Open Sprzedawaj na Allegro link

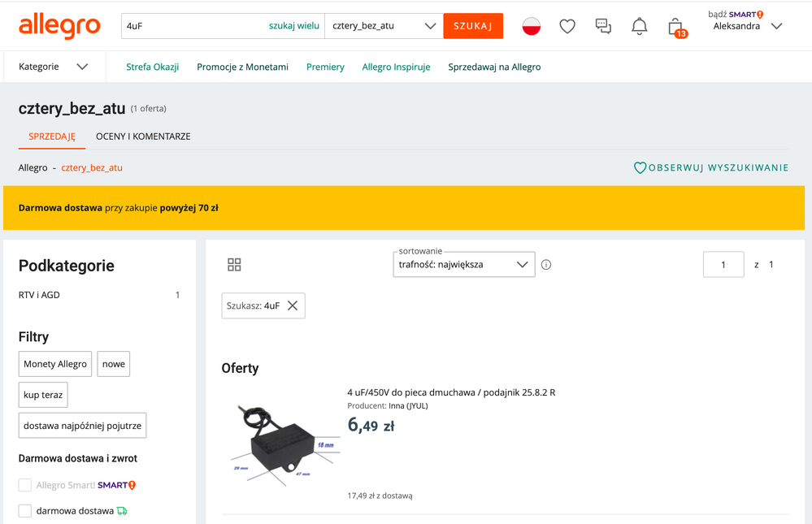(494, 67)
